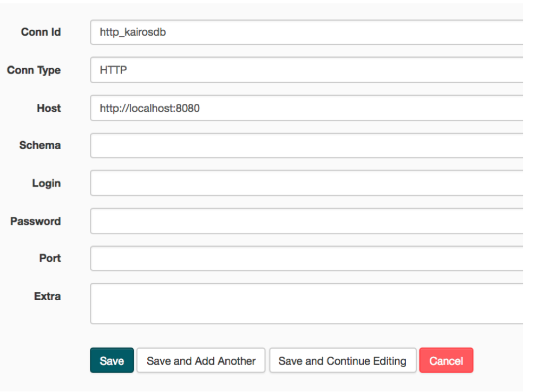
Task: Click the Conn Type label
Action: click(34, 70)
